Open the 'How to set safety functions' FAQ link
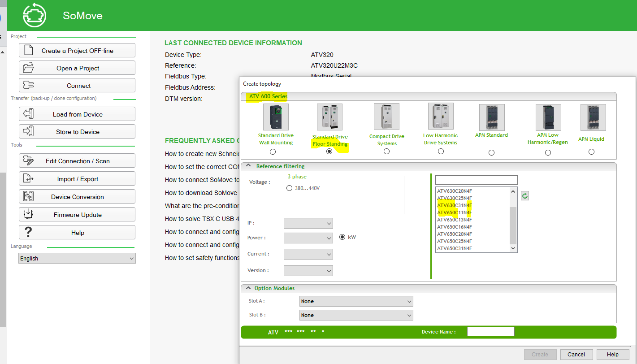The height and width of the screenshot is (364, 637). [x=202, y=258]
